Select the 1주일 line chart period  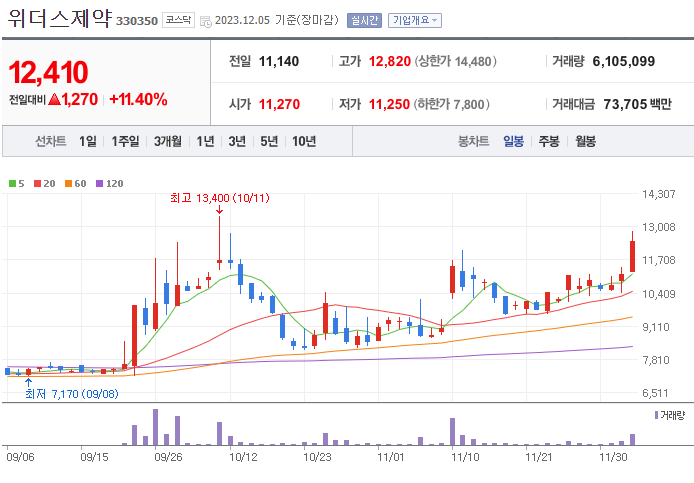tap(125, 141)
